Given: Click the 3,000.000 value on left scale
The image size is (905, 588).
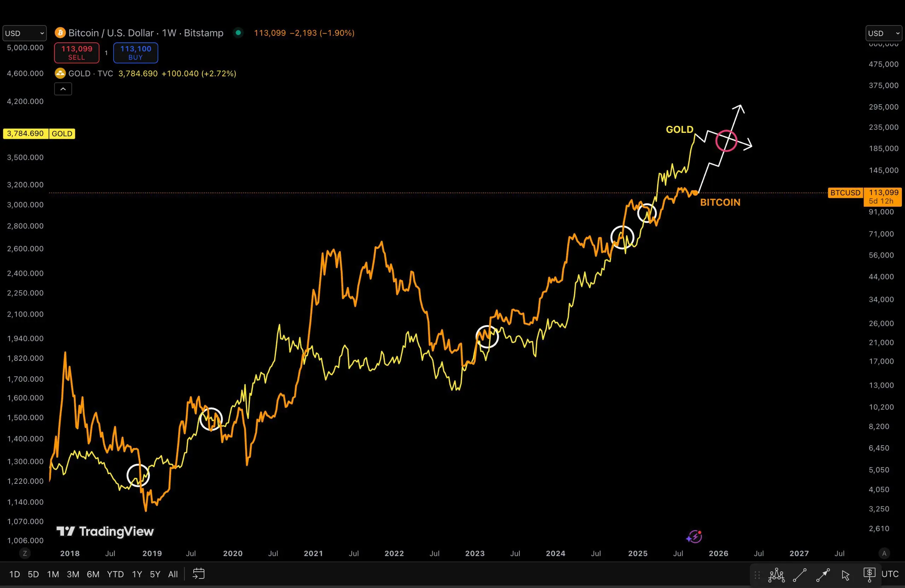Looking at the screenshot, I should tap(25, 205).
